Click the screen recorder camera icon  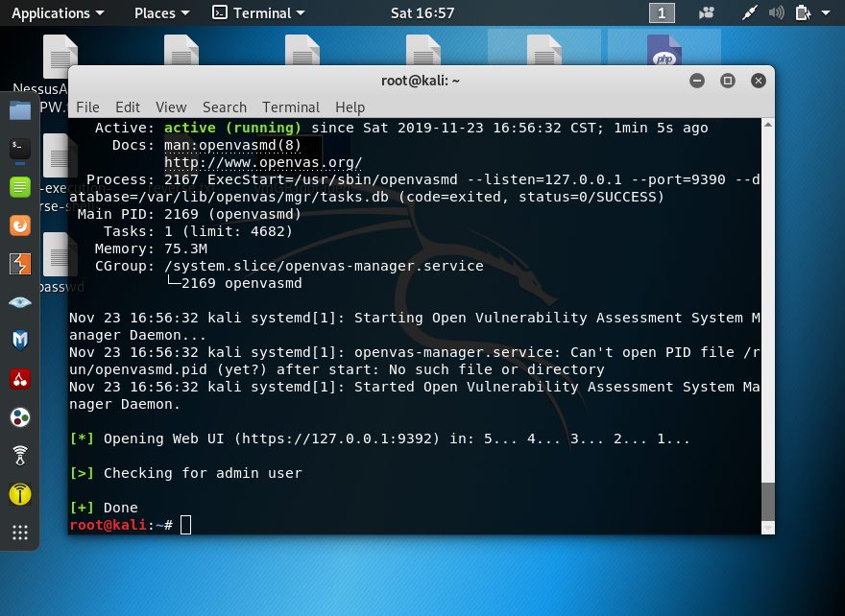[x=707, y=12]
